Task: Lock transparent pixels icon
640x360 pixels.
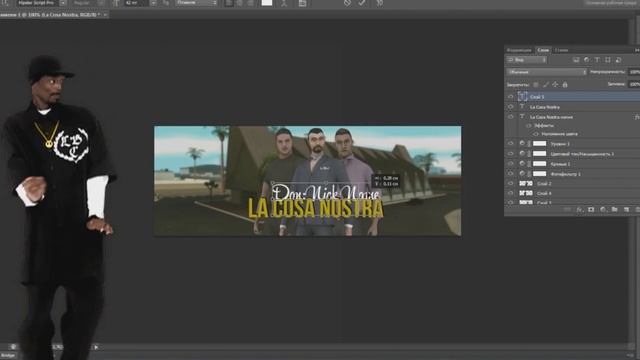Action: coord(536,84)
